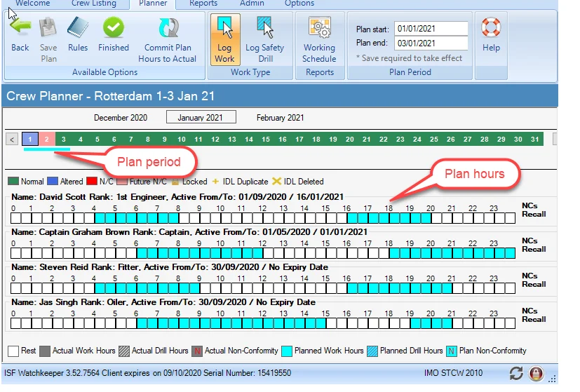
Task: Open the Working Schedule report
Action: (x=319, y=29)
